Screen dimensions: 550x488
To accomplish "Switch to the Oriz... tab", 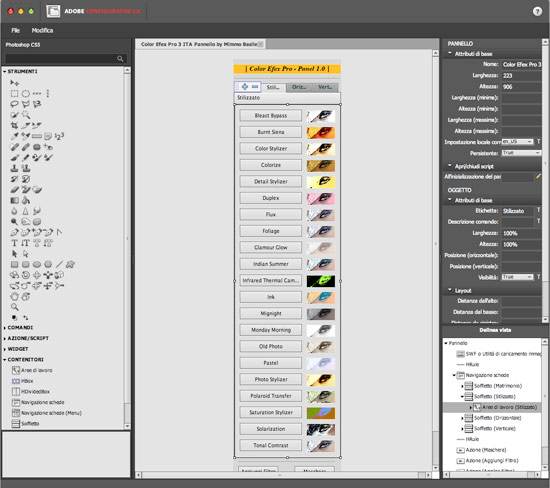I will coord(299,87).
